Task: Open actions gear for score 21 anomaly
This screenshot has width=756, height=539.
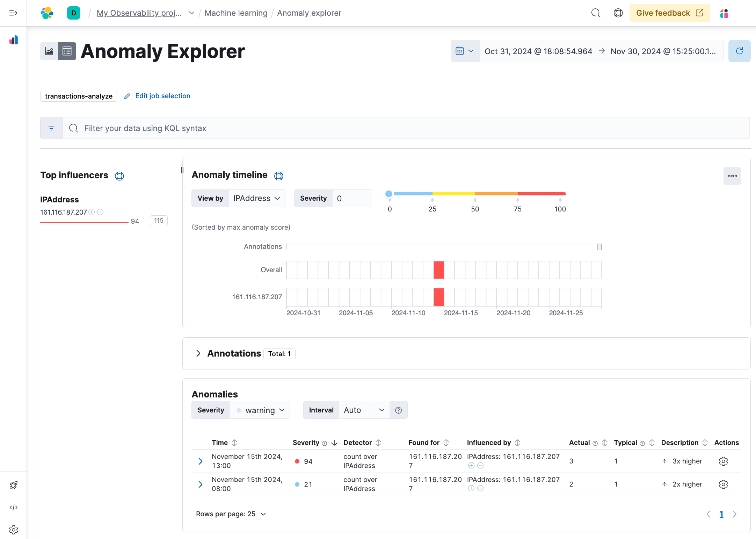Action: 723,484
